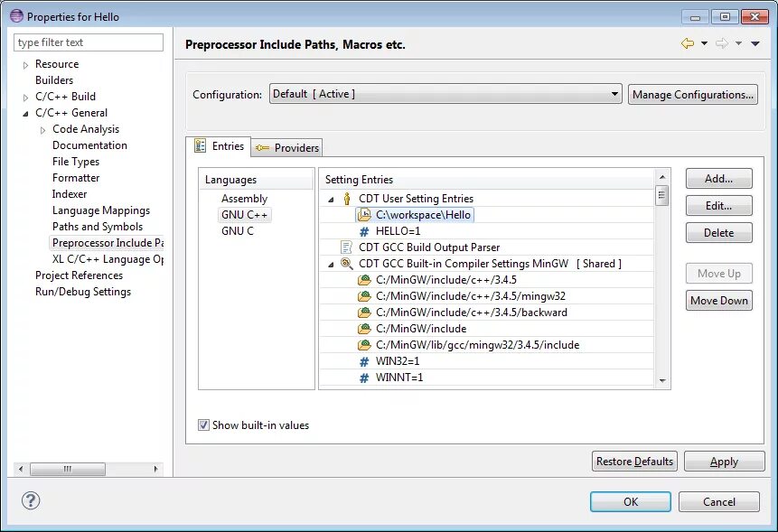Collapse the C/C++ General tree node
The height and width of the screenshot is (532, 778).
point(25,114)
